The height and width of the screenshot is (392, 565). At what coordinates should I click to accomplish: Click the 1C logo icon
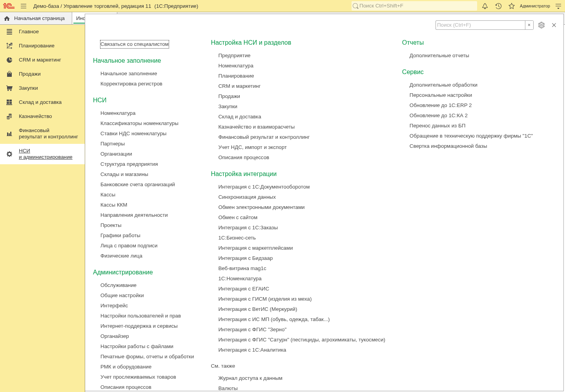[x=9, y=6]
